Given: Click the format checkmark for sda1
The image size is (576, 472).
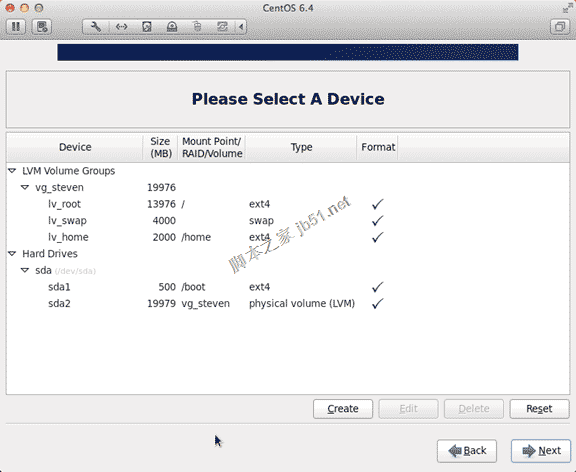Looking at the screenshot, I should click(x=377, y=287).
